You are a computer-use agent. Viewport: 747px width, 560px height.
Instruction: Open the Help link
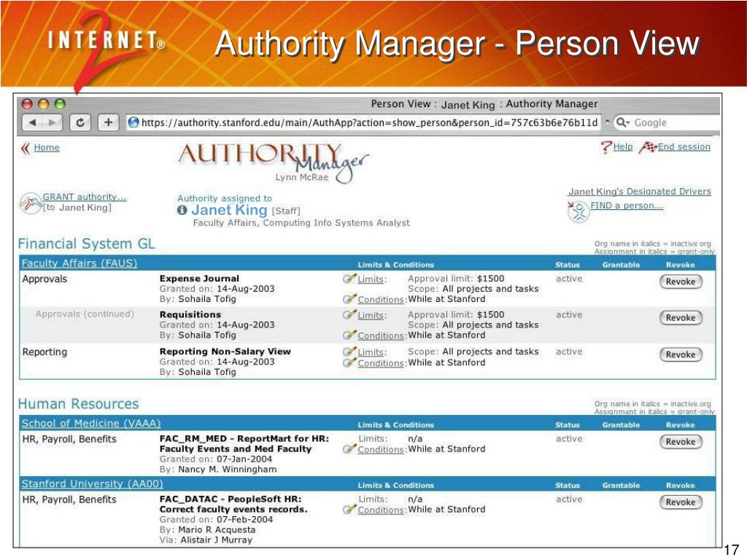(x=623, y=147)
